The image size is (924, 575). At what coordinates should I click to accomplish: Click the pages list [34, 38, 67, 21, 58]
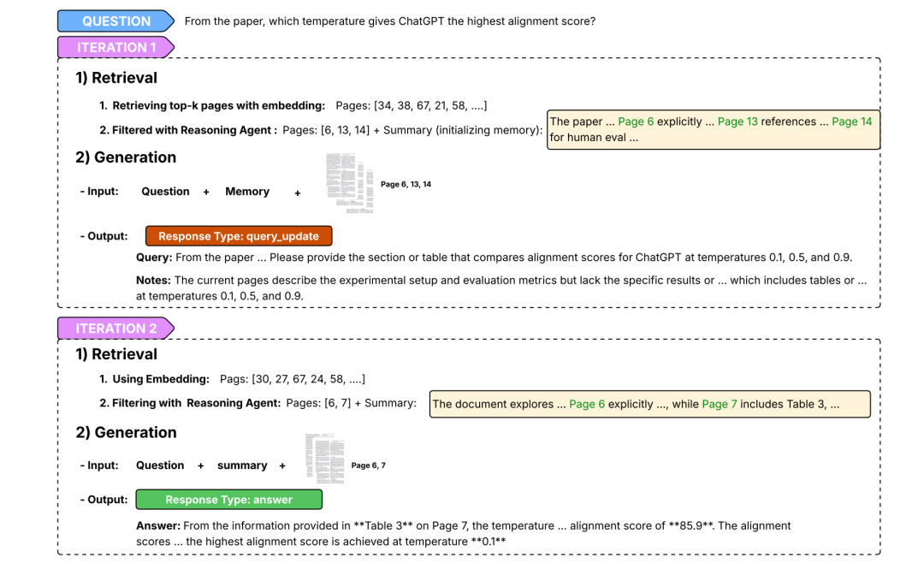tap(412, 105)
